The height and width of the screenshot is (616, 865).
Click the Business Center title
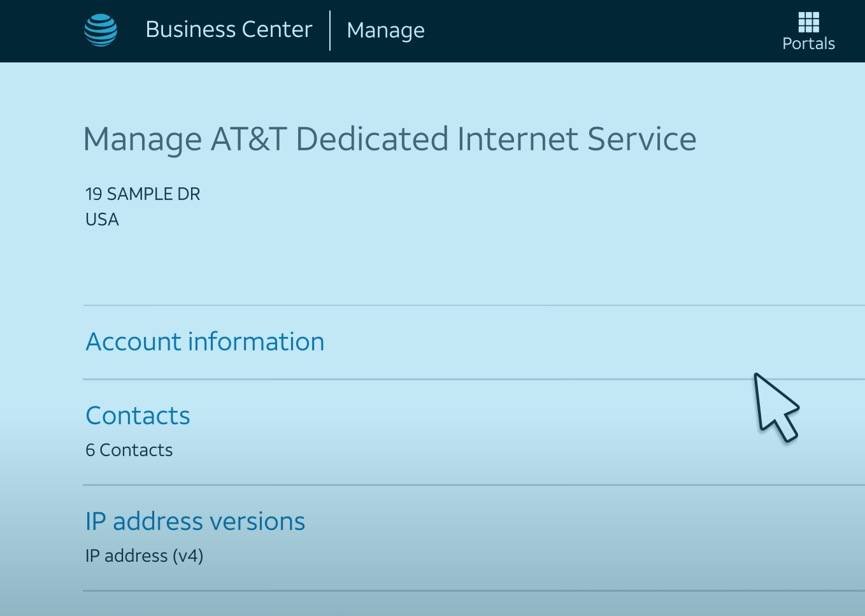pyautogui.click(x=229, y=30)
